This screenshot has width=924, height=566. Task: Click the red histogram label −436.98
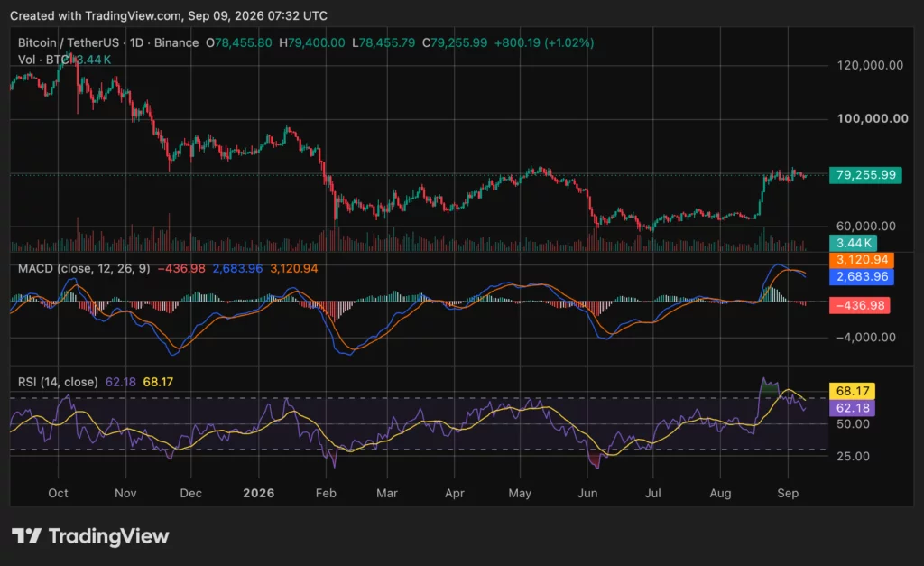coord(859,305)
